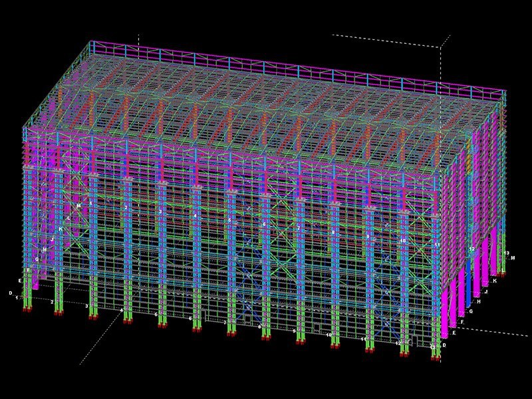Select grid letter M on the left end wall
Screen dimensions: 532x399
[x=78, y=206]
